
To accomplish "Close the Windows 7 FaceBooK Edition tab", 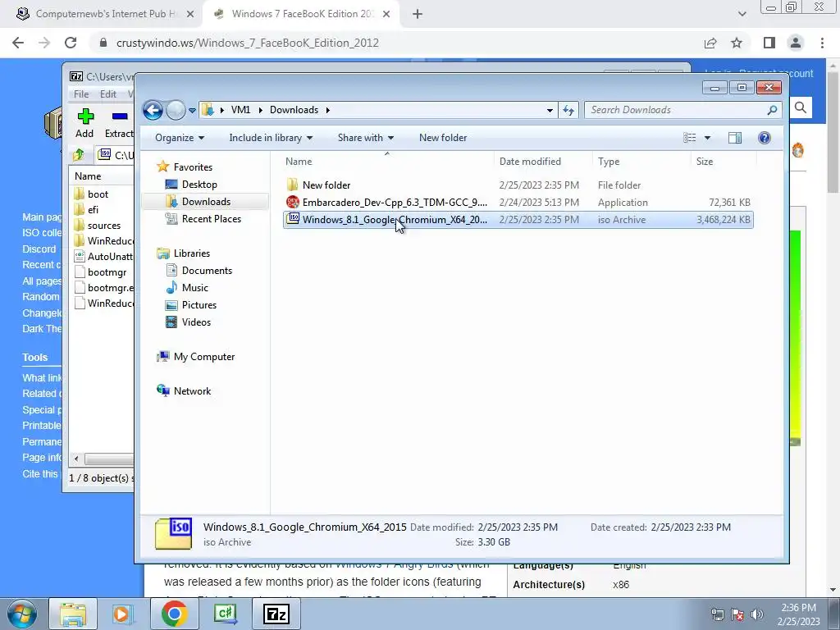I will 386,14.
